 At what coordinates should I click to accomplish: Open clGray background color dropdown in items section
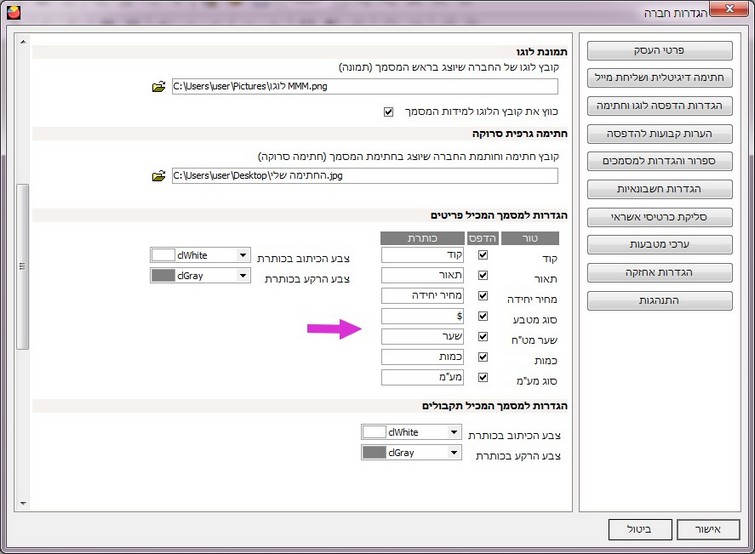[x=243, y=275]
